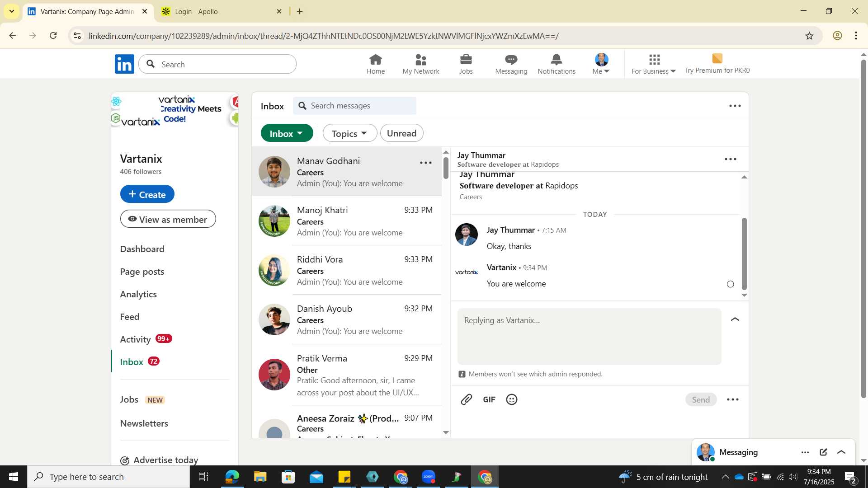The image size is (868, 488).
Task: Open Messaging overlay options dots
Action: (805, 452)
